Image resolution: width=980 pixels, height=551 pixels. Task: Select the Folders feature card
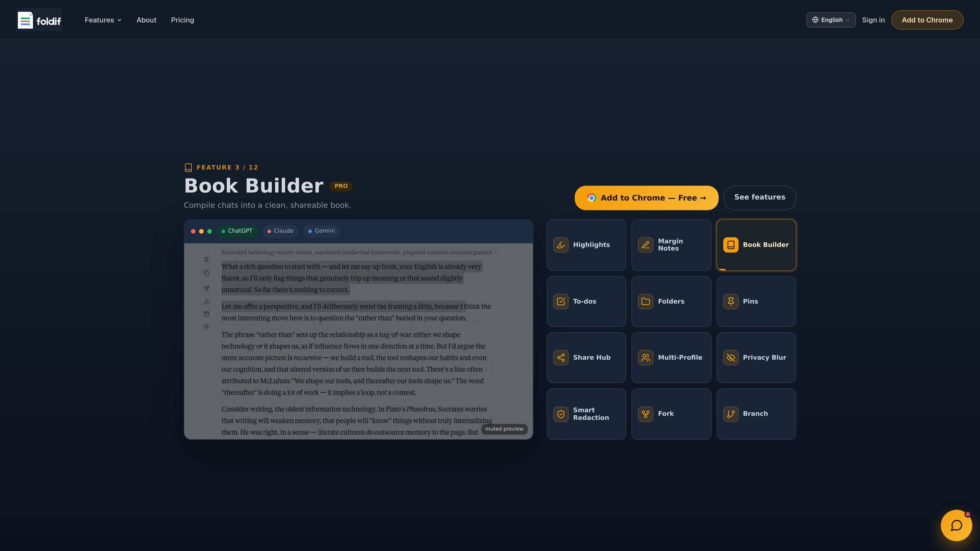pyautogui.click(x=671, y=302)
